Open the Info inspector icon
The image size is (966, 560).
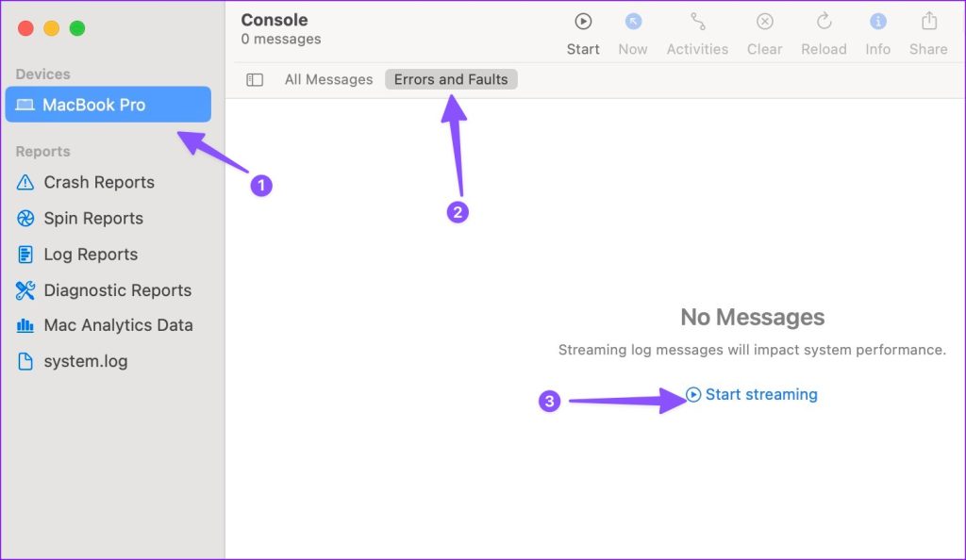coord(877,22)
